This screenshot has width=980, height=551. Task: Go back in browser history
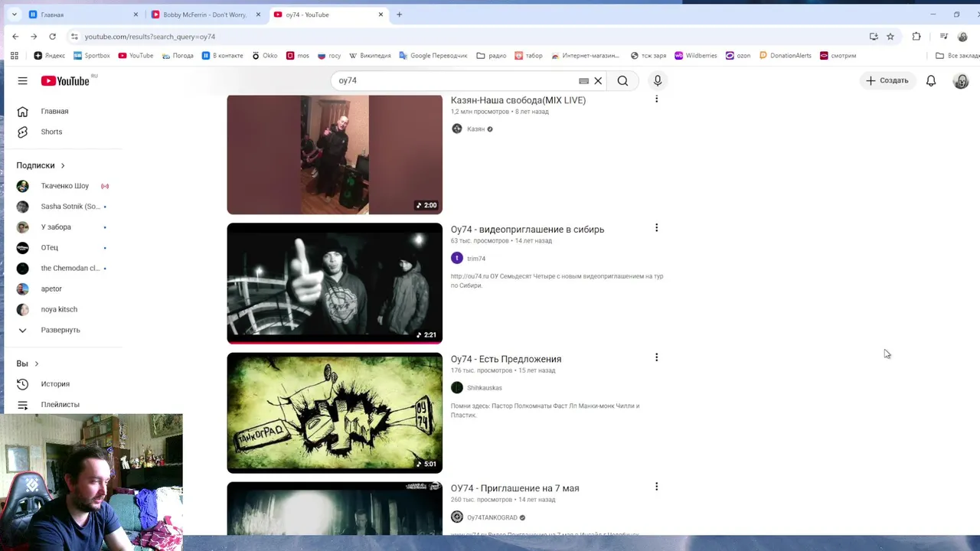15,37
